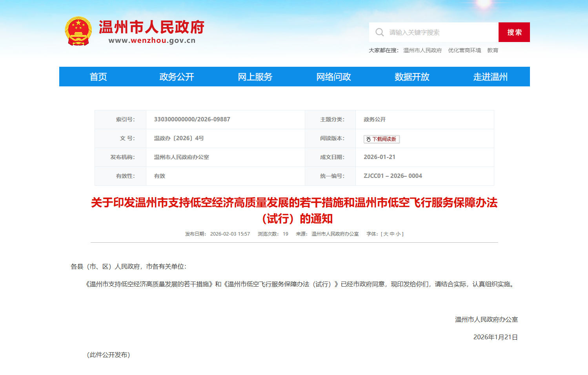Go to the 数据开放 menu item
The height and width of the screenshot is (375, 588).
(x=411, y=77)
